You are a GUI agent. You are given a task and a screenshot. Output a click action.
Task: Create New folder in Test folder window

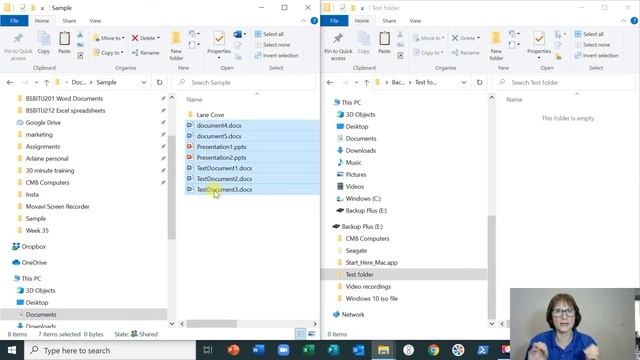point(496,46)
